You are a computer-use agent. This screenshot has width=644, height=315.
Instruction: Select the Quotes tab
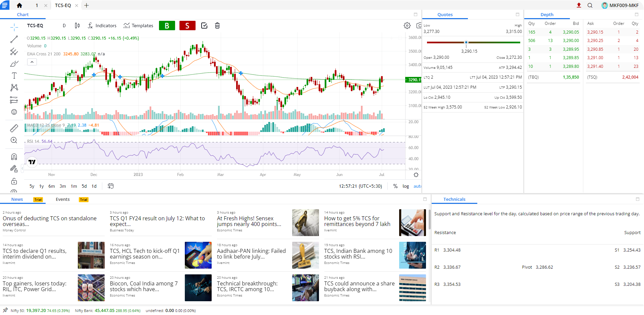point(445,14)
